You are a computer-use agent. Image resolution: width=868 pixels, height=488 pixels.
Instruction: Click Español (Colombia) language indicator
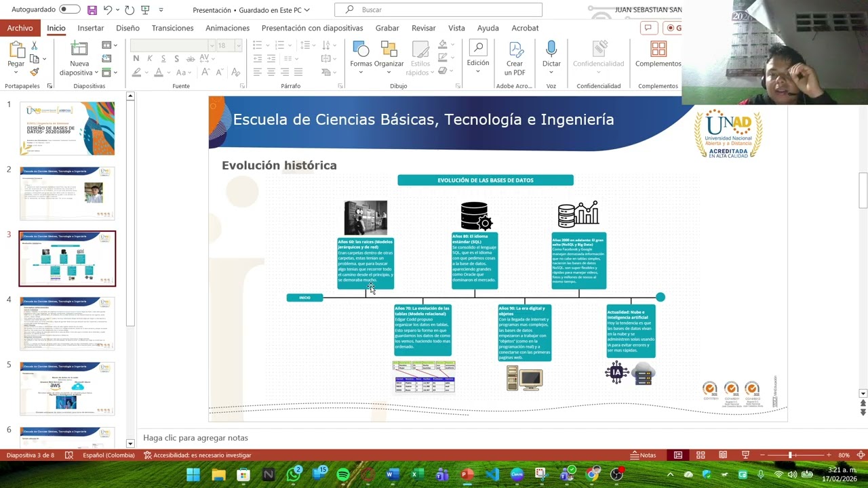[108, 455]
